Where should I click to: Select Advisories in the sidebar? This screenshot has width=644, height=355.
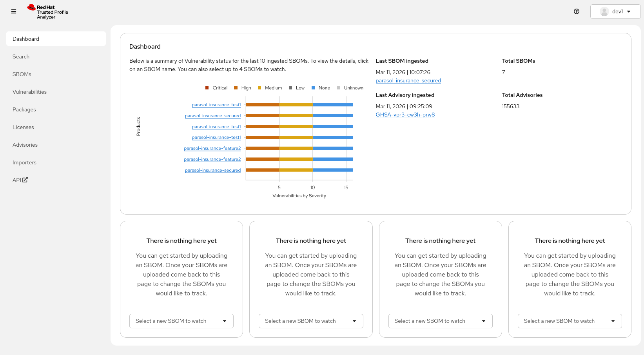pyautogui.click(x=25, y=144)
